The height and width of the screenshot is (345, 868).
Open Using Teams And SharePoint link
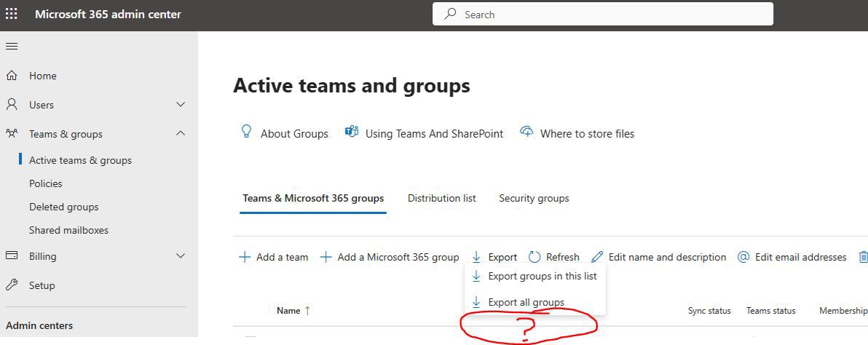click(435, 134)
